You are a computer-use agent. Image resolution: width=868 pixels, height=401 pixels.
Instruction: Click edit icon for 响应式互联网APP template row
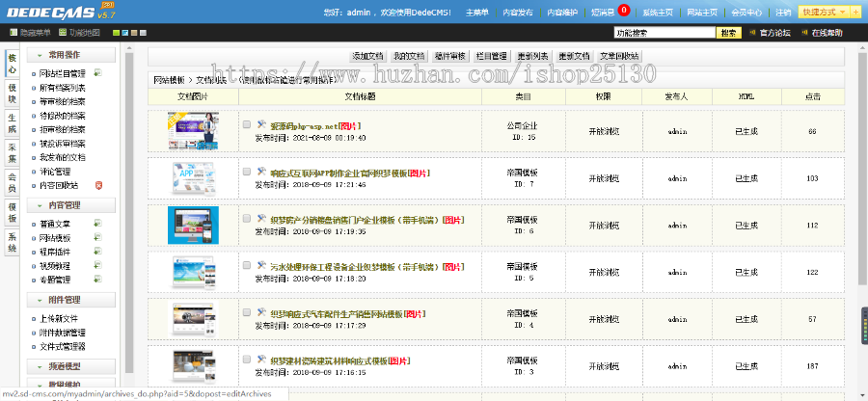pos(261,172)
